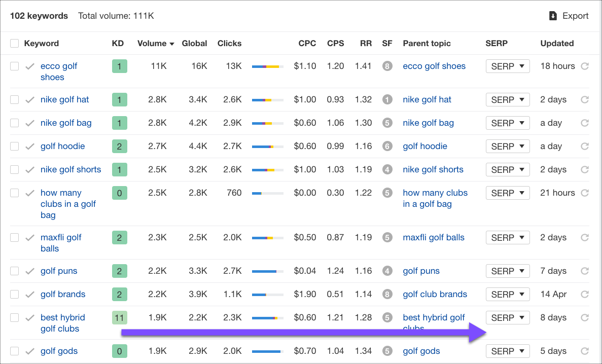The image size is (602, 364).
Task: Open SERP dropdown for nike golf bag
Action: [x=508, y=123]
